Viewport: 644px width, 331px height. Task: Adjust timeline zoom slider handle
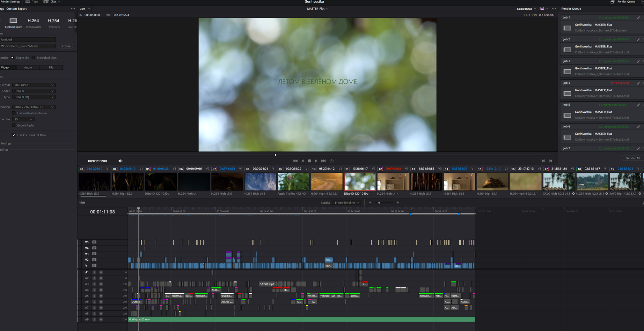pos(379,203)
